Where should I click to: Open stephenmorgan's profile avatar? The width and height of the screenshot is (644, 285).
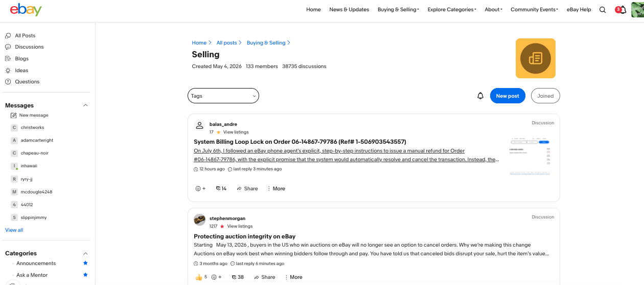[x=200, y=220]
